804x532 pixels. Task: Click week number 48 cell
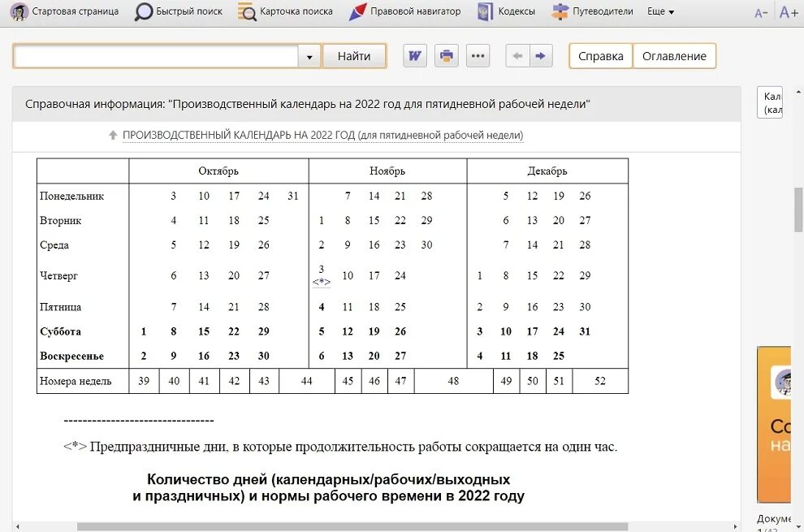point(453,381)
